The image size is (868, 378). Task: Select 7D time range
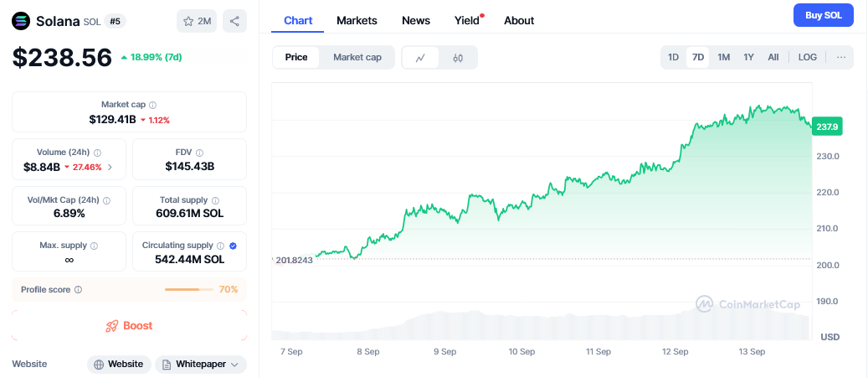tap(698, 57)
